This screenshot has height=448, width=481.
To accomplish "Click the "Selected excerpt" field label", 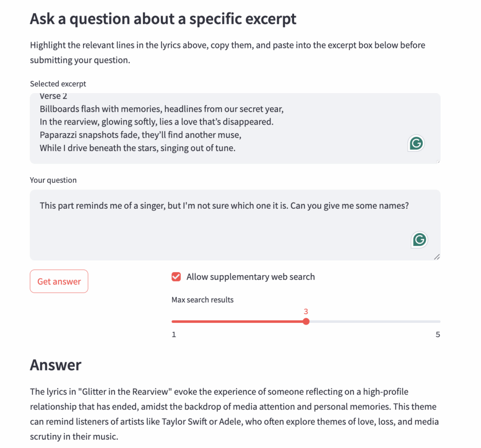I will 58,84.
